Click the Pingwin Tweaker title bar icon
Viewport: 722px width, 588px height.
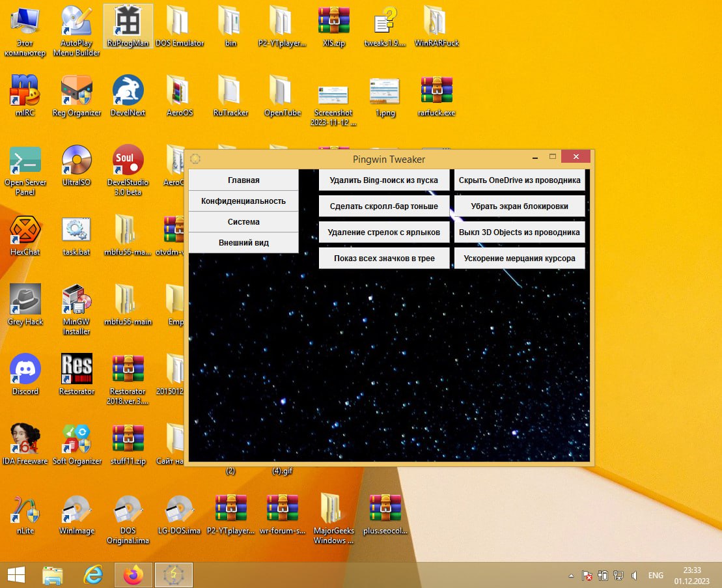(x=195, y=159)
